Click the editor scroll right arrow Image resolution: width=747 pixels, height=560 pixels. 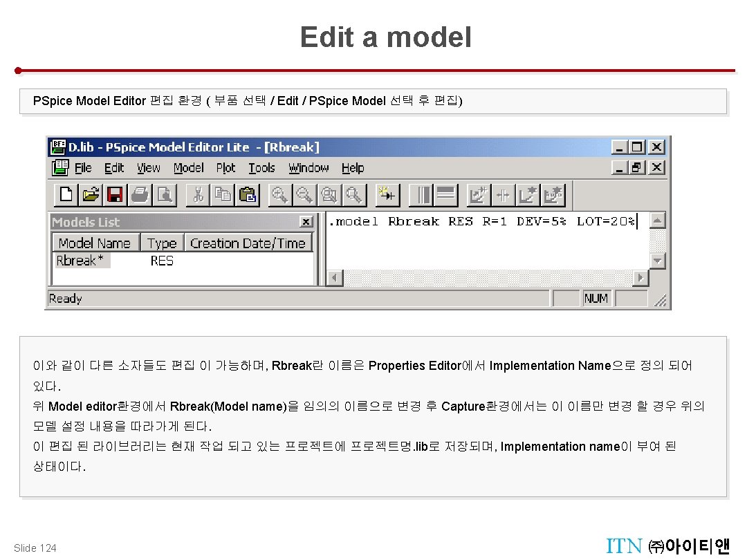point(640,278)
